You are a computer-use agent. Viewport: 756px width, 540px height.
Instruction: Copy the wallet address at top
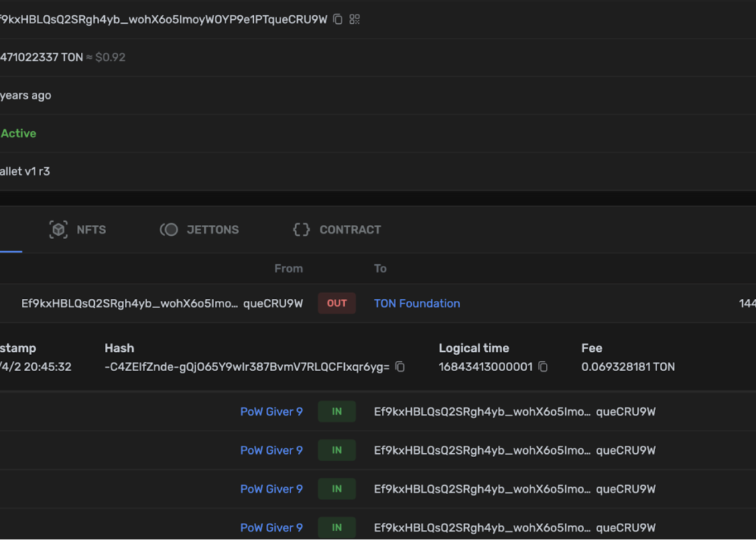pyautogui.click(x=338, y=19)
